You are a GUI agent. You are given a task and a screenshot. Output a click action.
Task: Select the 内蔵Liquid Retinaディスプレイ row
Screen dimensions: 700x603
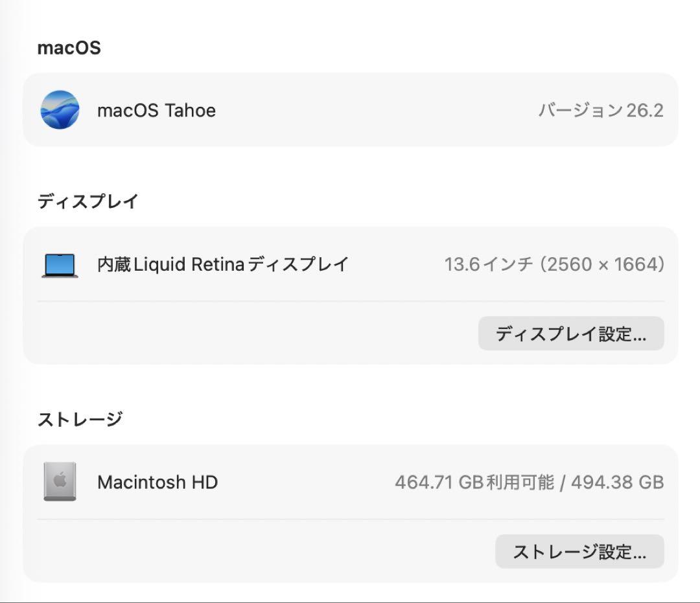click(x=222, y=264)
